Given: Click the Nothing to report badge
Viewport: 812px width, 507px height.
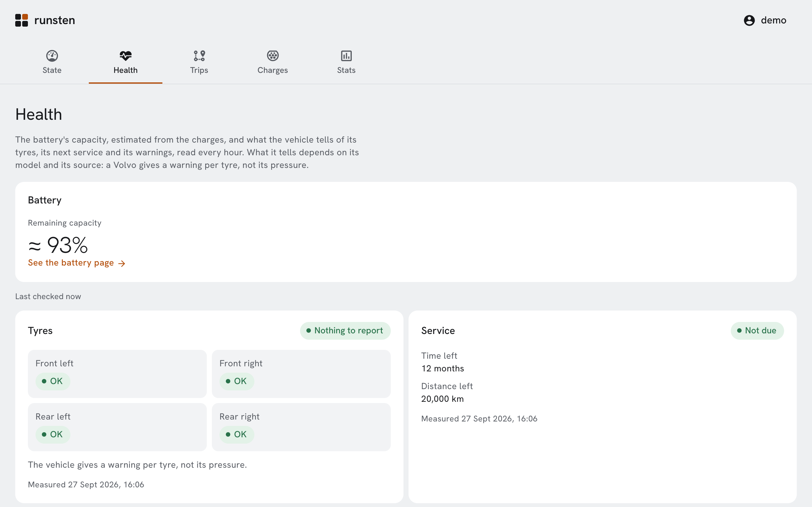Looking at the screenshot, I should click(345, 331).
